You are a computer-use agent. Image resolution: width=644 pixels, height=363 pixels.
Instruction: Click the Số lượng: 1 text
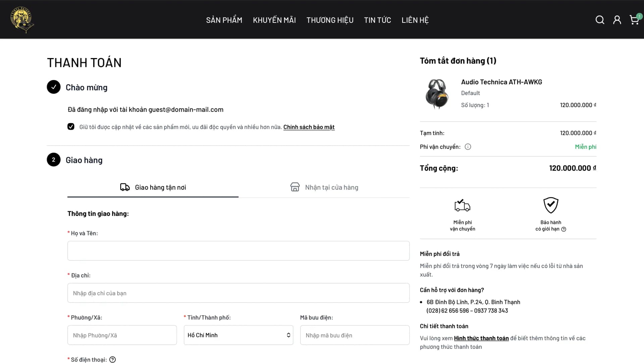[475, 105]
